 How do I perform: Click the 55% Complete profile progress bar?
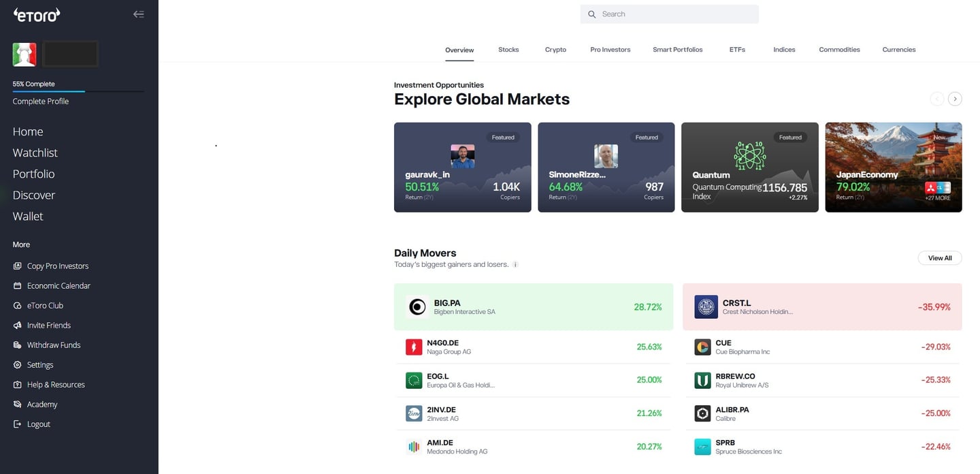coord(78,91)
